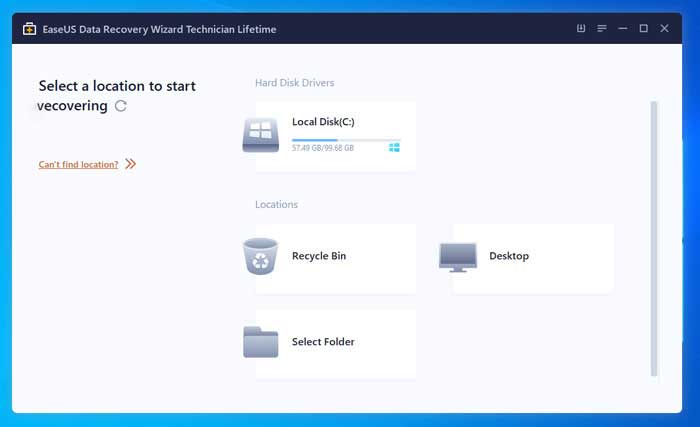Close the EaseUS Data Recovery window

click(664, 29)
